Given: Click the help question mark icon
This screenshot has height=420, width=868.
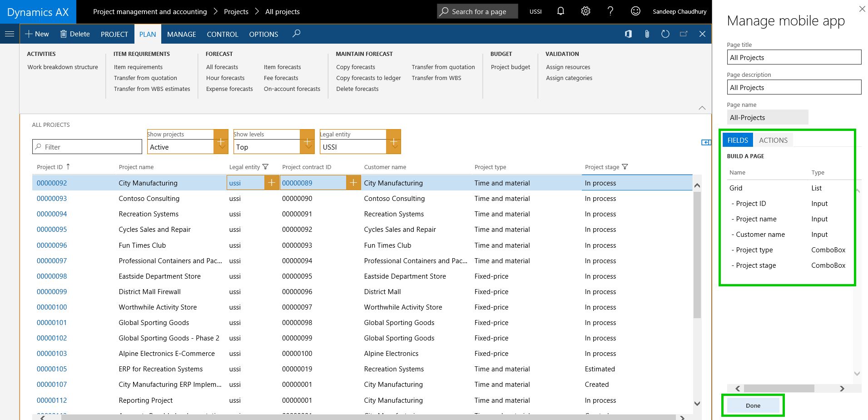Looking at the screenshot, I should point(610,11).
